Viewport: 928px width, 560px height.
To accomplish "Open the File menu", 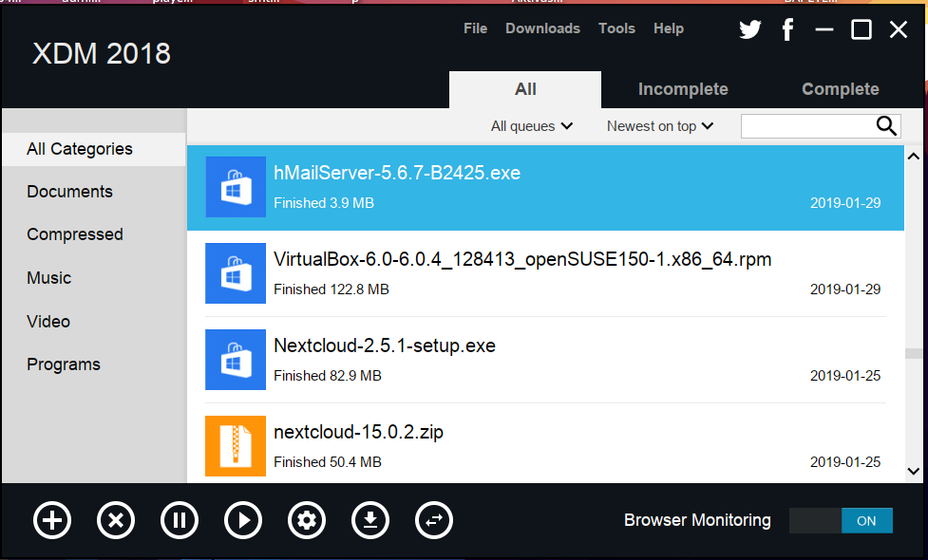I will 475,28.
